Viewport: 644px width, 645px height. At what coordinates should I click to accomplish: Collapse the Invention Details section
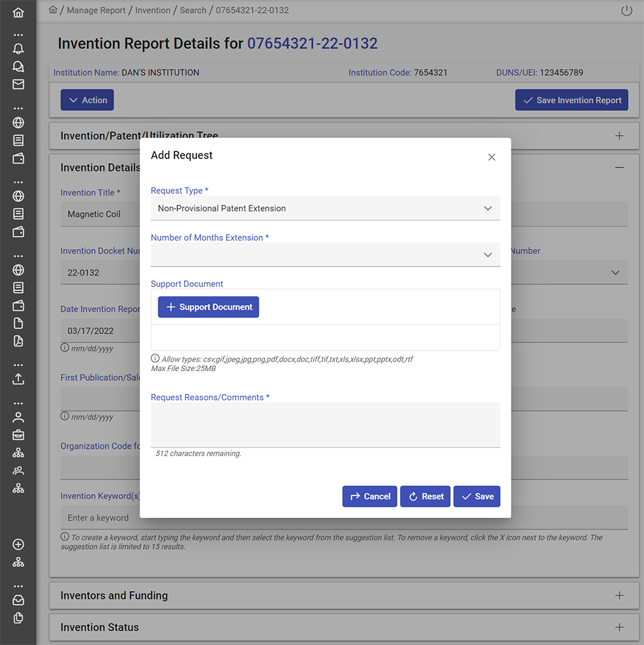(620, 168)
